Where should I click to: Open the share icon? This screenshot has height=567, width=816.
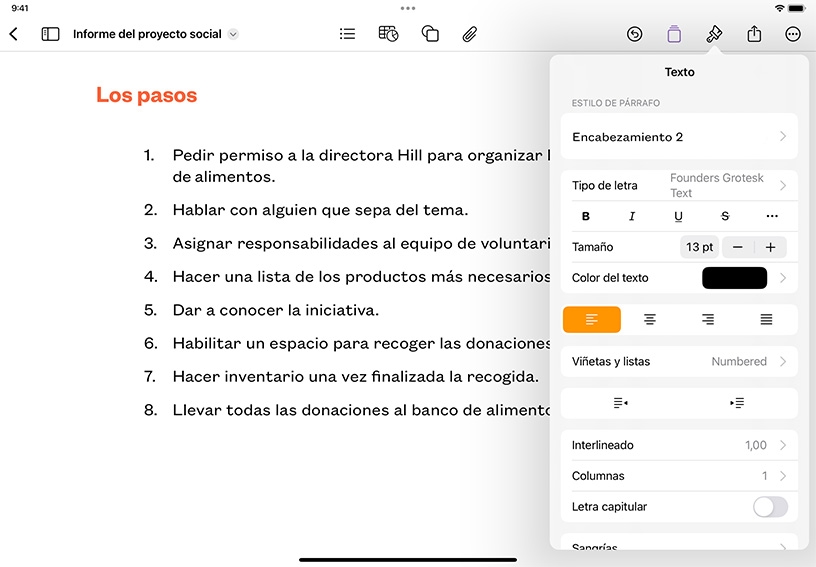[x=754, y=34]
